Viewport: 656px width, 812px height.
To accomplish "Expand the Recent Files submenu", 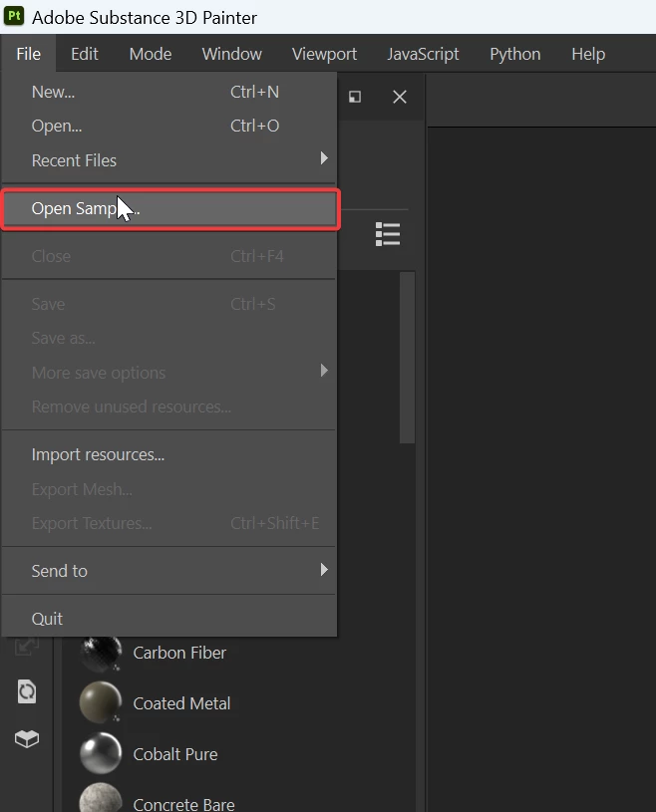I will 168,160.
